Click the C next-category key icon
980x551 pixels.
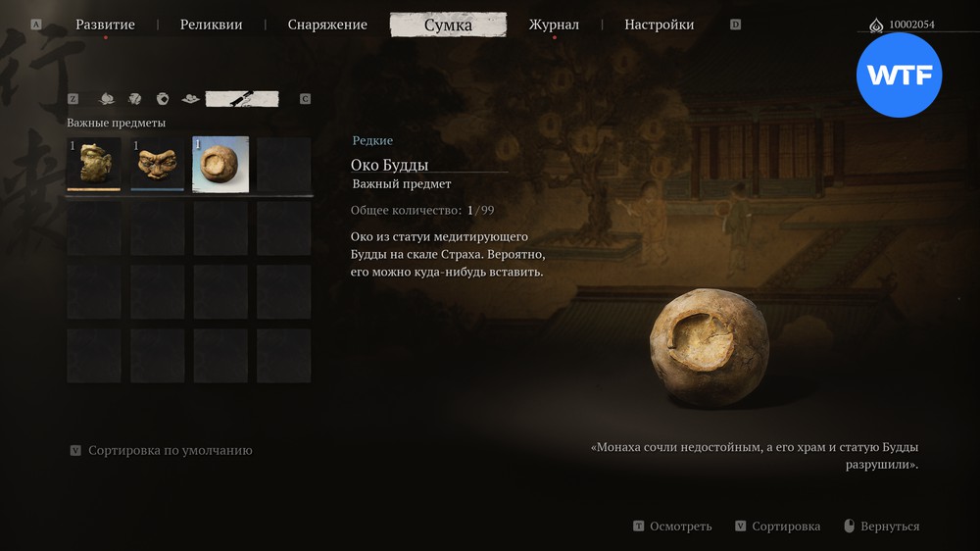tap(305, 99)
